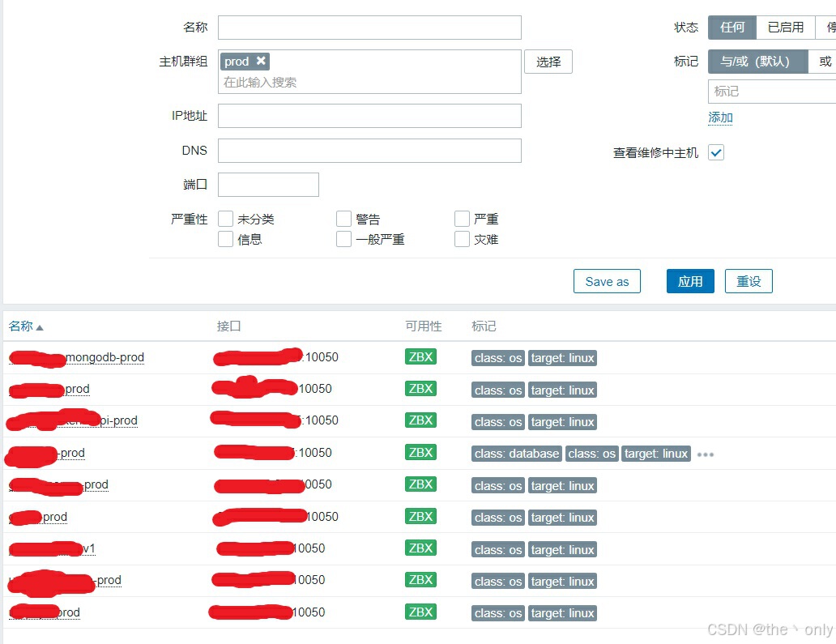The height and width of the screenshot is (644, 836).
Task: Select the 或 tag mode
Action: tap(825, 62)
